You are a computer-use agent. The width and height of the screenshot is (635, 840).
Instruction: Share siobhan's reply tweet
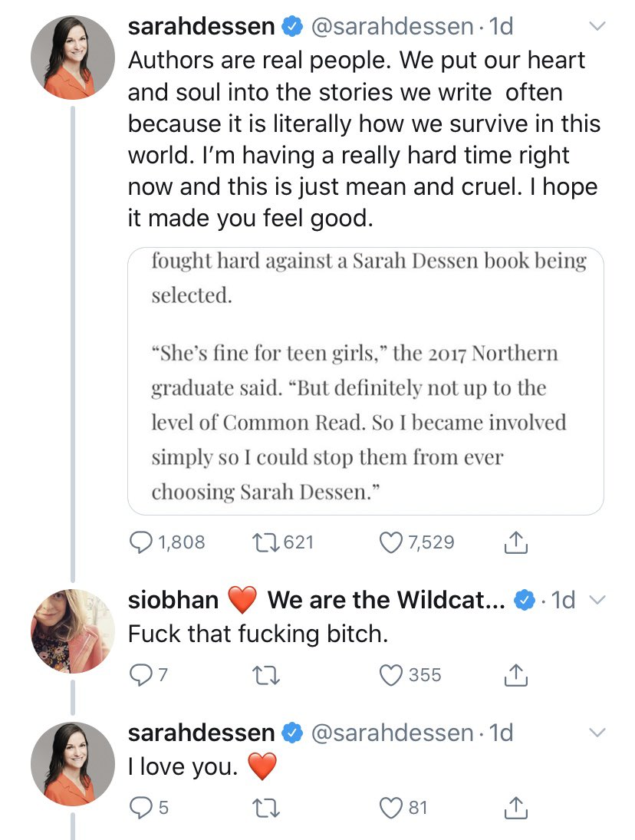[x=516, y=675]
